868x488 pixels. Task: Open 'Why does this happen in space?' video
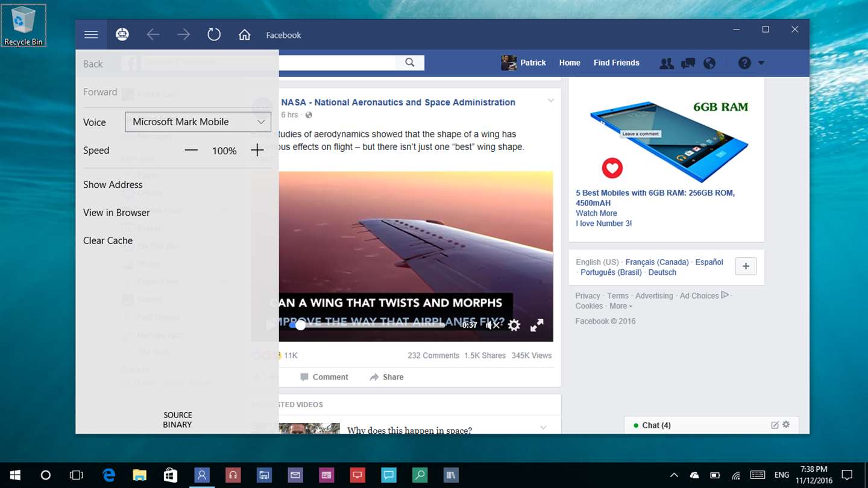[409, 430]
